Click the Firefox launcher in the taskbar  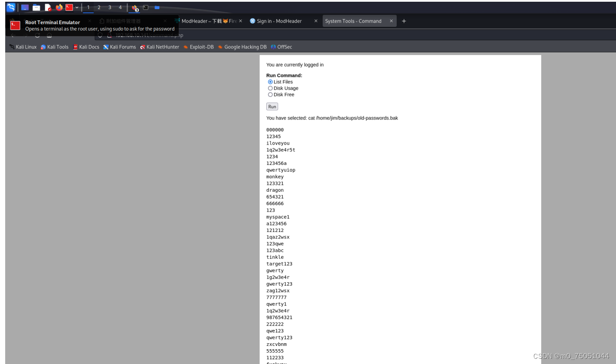coord(59,7)
